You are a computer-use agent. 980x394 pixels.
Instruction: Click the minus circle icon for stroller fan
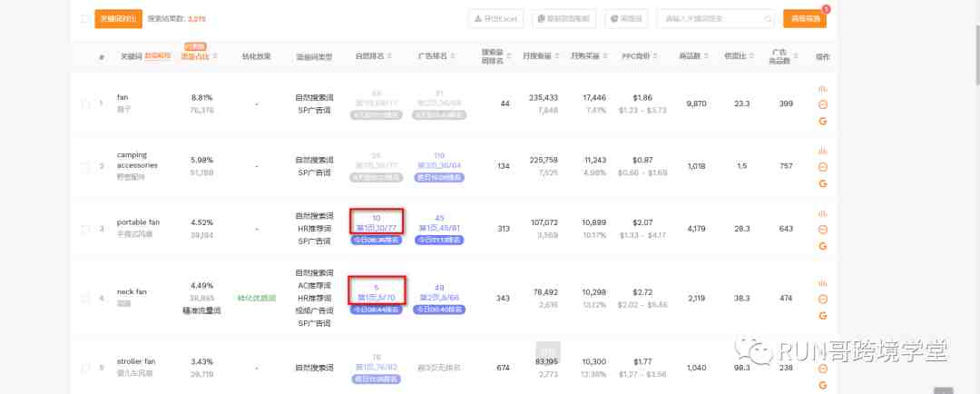823,369
